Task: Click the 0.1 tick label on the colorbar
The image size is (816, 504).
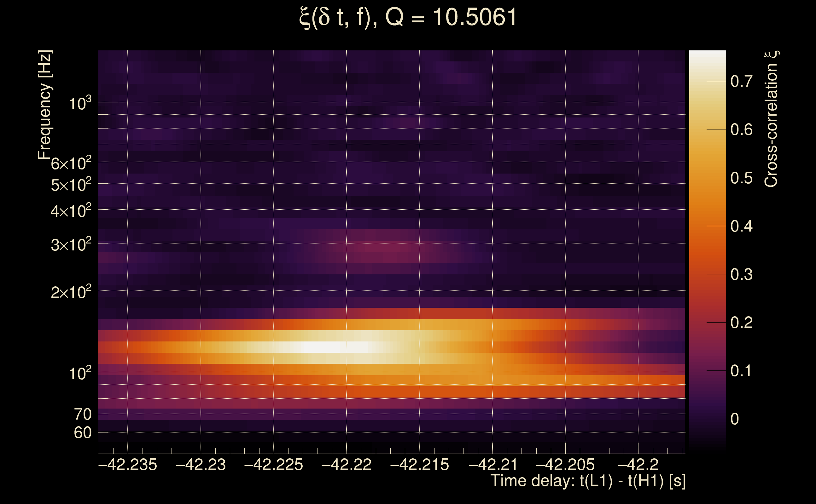Action: pyautogui.click(x=741, y=371)
